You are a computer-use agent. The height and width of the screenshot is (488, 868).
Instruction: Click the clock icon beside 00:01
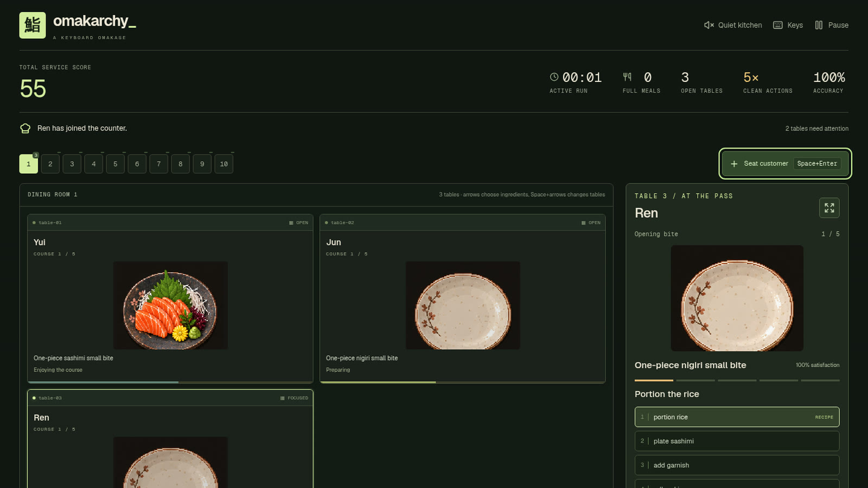pyautogui.click(x=554, y=77)
